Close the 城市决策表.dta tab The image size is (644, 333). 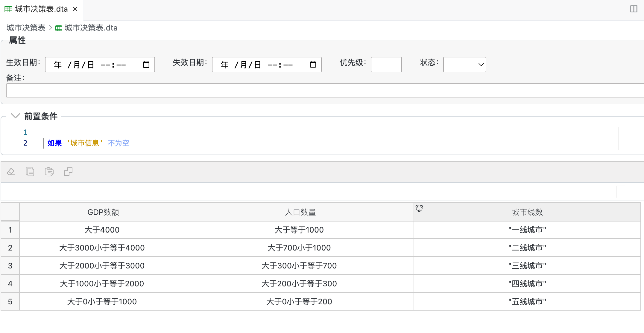tap(75, 9)
